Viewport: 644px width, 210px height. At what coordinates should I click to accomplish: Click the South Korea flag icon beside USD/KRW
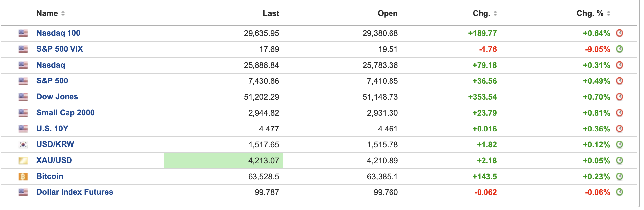(x=23, y=145)
